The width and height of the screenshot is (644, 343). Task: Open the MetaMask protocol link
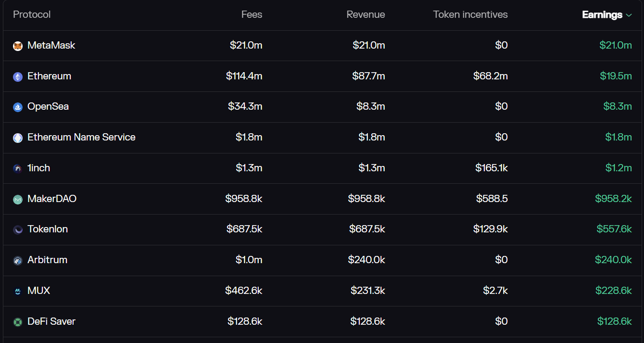[51, 46]
